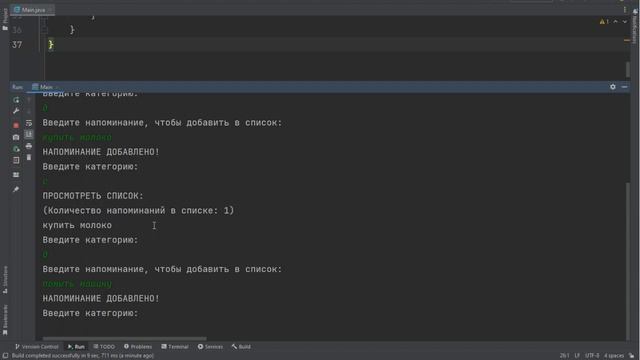The image size is (640, 360).
Task: Click the orange warning stripe mark
Action: pyautogui.click(x=627, y=40)
